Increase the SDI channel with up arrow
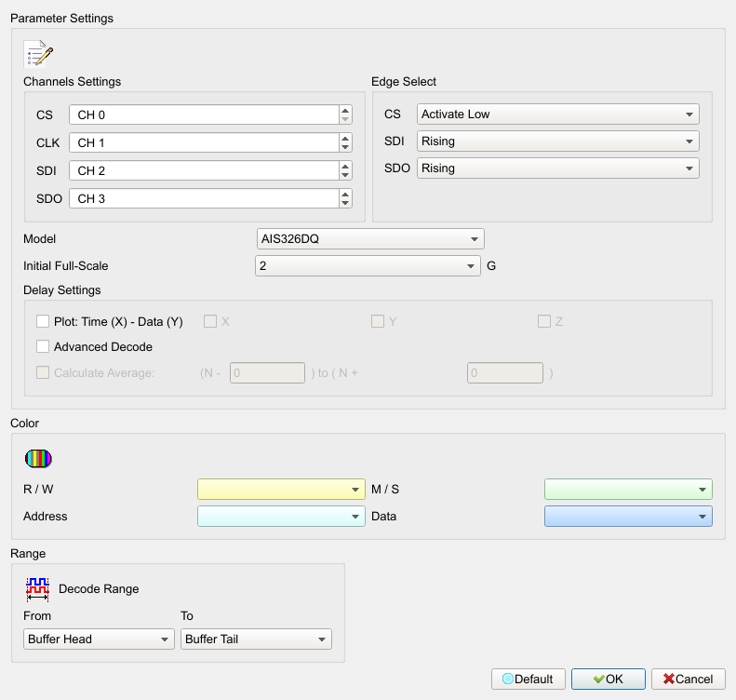Image resolution: width=736 pixels, height=700 pixels. [x=345, y=167]
